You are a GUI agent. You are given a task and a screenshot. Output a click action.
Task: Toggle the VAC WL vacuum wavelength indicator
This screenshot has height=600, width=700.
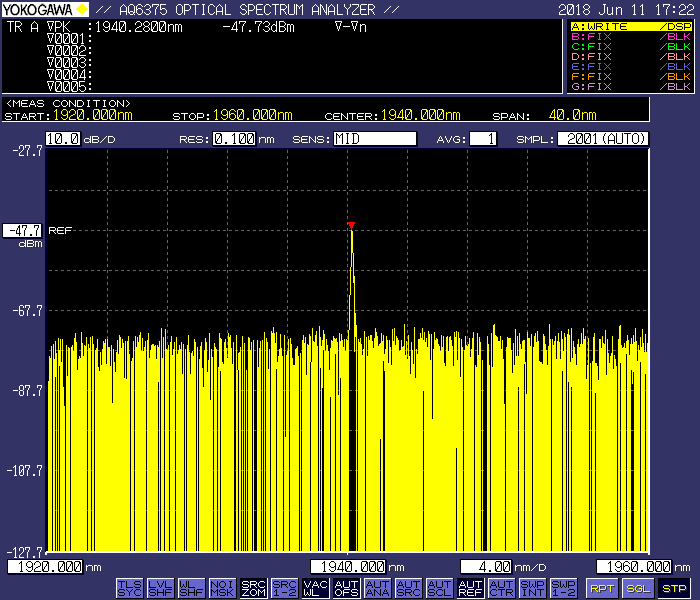tap(315, 587)
